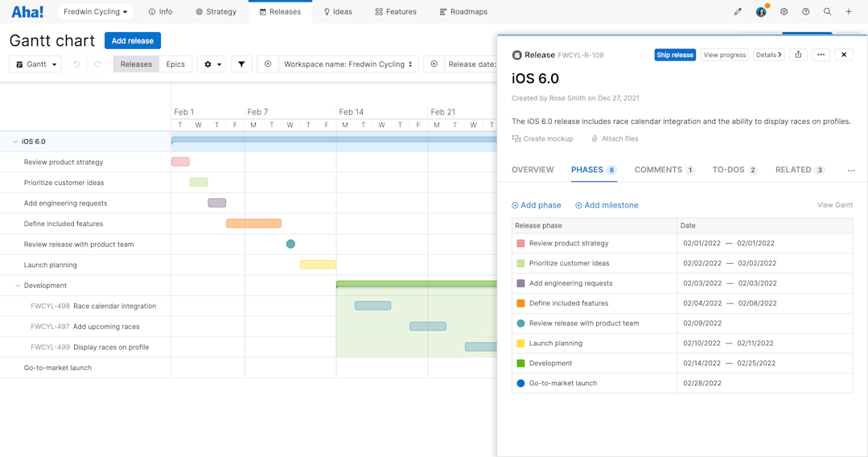Click the yellow Launch planning Gantt bar

pos(318,264)
